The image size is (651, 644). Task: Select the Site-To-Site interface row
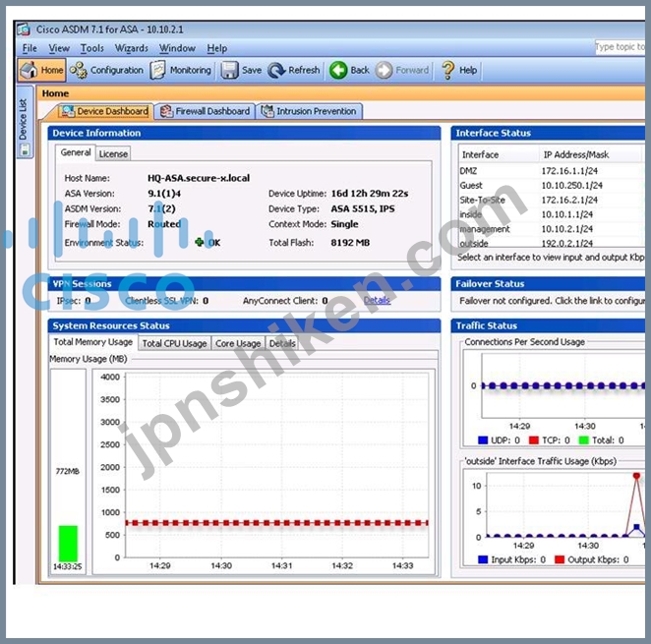(x=552, y=200)
